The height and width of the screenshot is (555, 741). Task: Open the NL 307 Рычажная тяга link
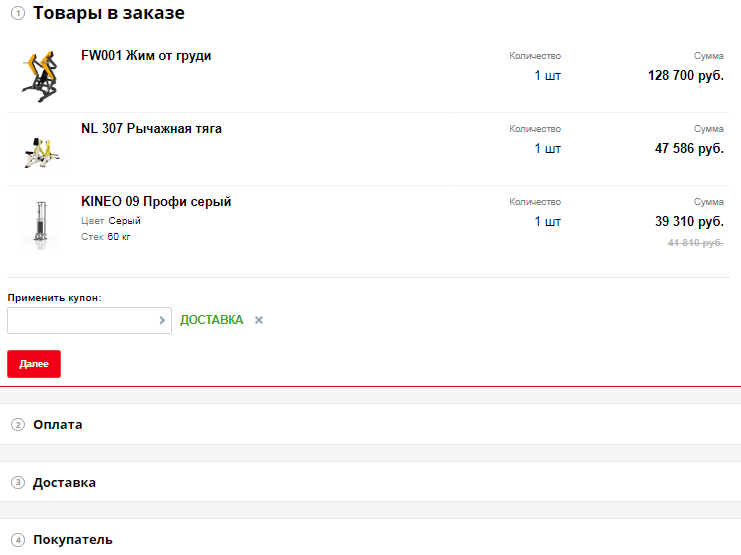click(x=151, y=129)
